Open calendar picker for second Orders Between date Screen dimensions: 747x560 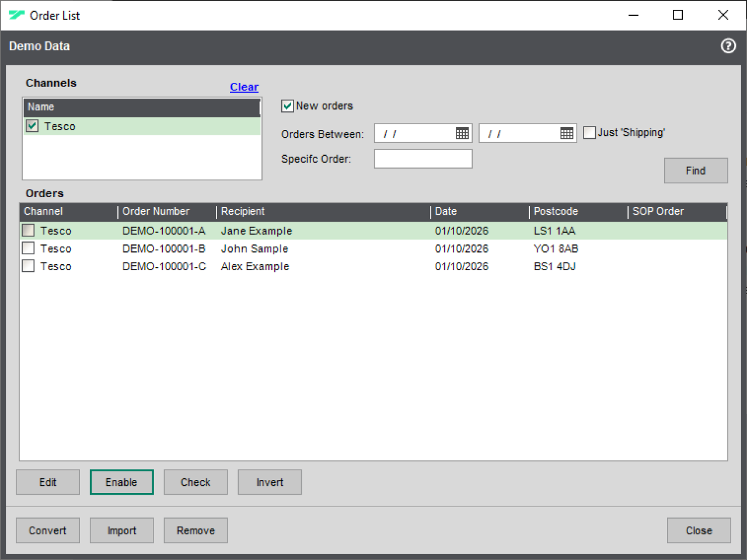[x=567, y=134]
